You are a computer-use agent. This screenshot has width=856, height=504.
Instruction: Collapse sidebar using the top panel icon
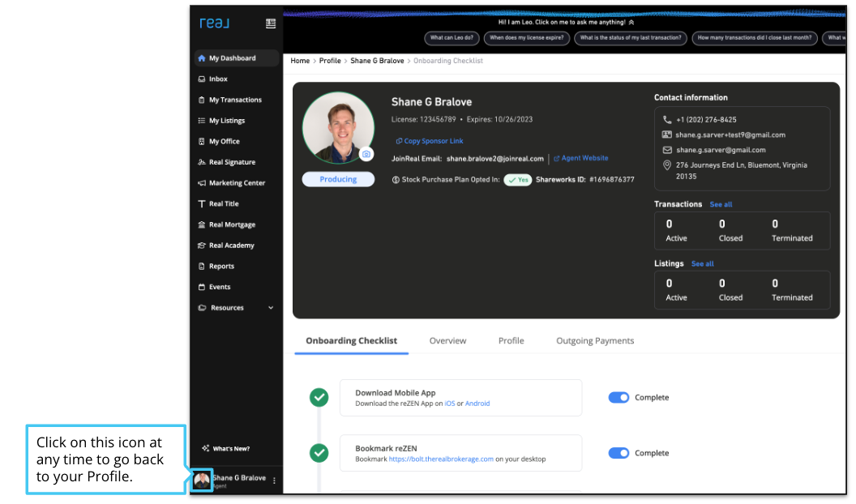pyautogui.click(x=271, y=23)
